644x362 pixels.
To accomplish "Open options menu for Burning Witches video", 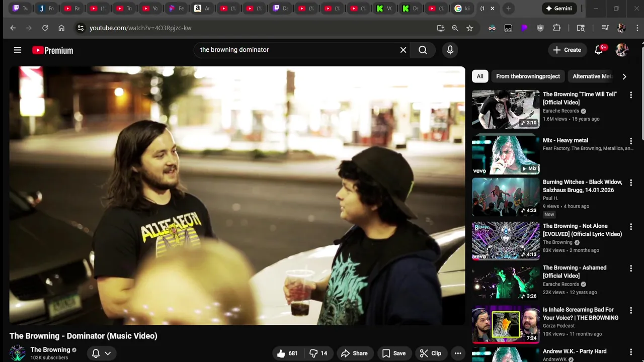I will 631,183.
